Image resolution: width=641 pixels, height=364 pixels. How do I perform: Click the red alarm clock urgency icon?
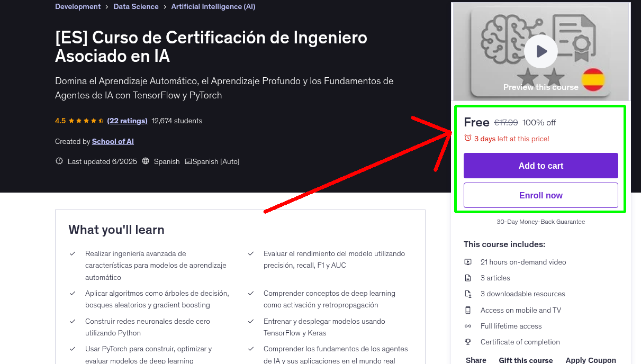tap(467, 137)
